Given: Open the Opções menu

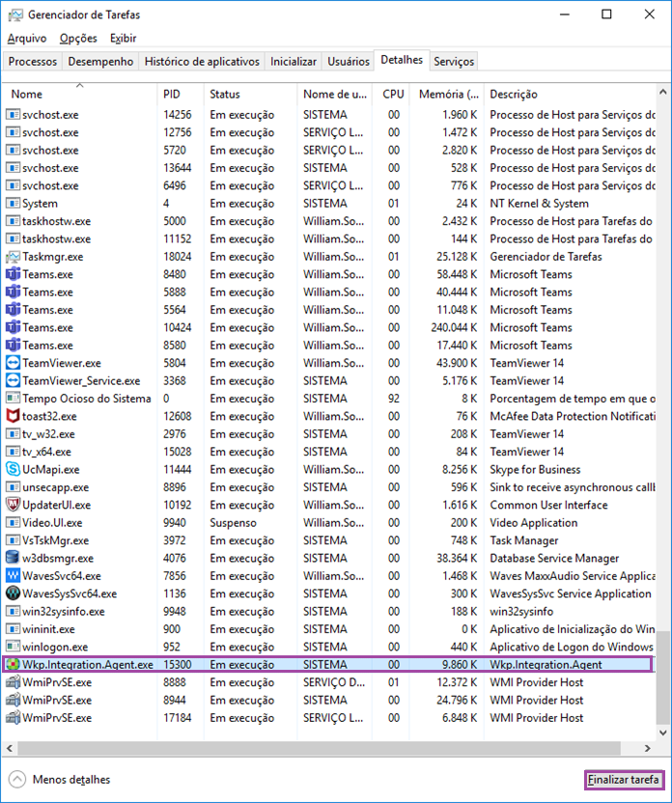Looking at the screenshot, I should [78, 39].
